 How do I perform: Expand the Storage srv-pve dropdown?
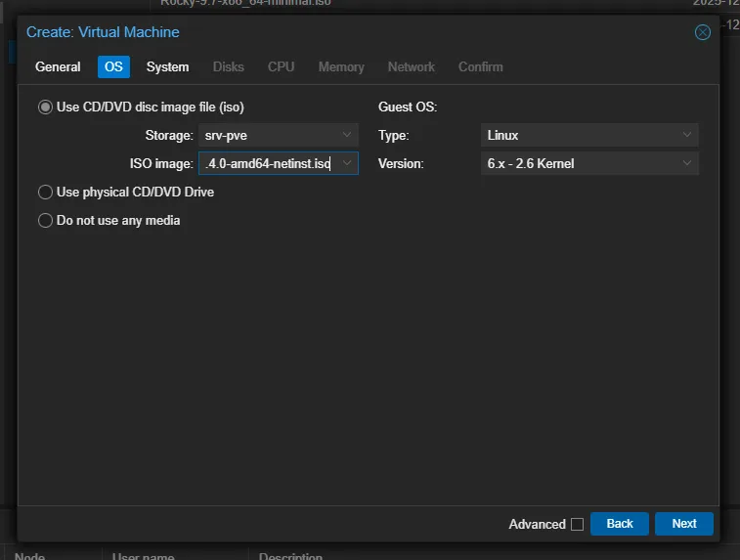(x=347, y=135)
